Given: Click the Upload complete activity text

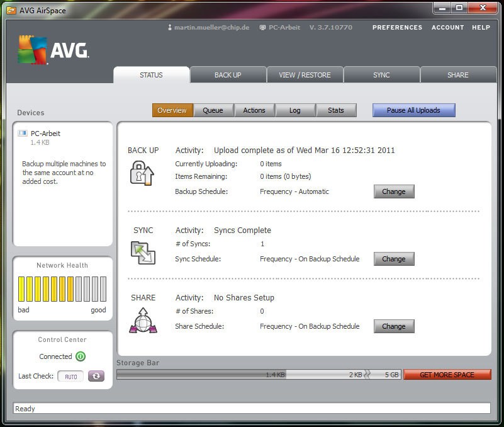Looking at the screenshot, I should pos(304,151).
